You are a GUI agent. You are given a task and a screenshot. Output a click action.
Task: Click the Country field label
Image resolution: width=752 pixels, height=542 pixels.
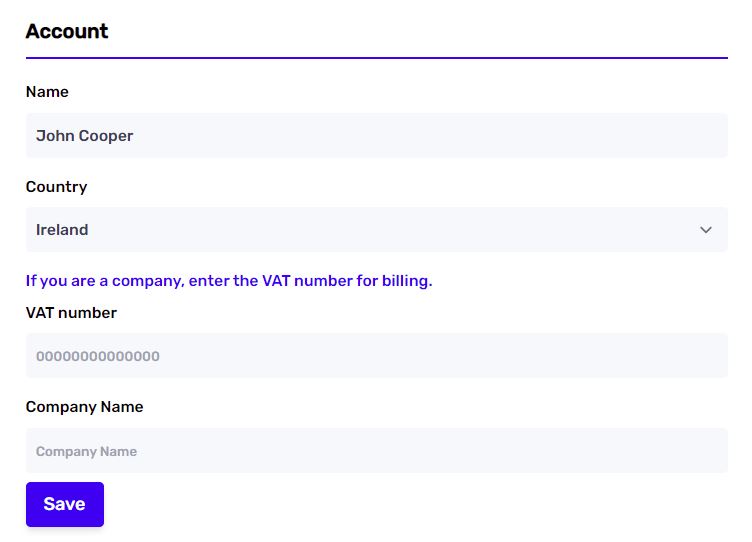click(x=57, y=187)
